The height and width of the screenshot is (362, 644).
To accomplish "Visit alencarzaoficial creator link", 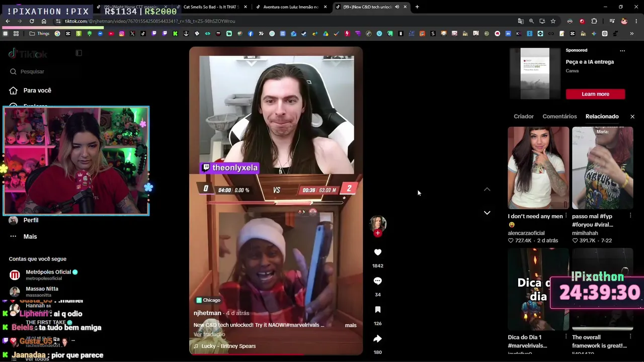I will point(526,233).
